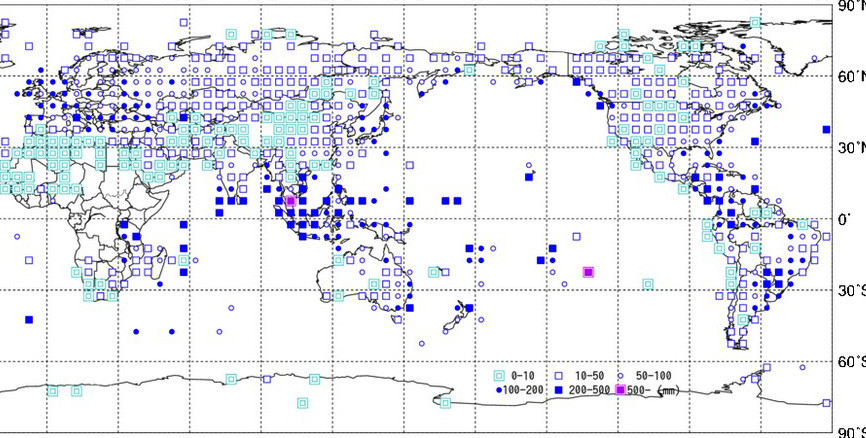Click the 500- legend magenta square
This screenshot has width=866, height=438.
(620, 389)
